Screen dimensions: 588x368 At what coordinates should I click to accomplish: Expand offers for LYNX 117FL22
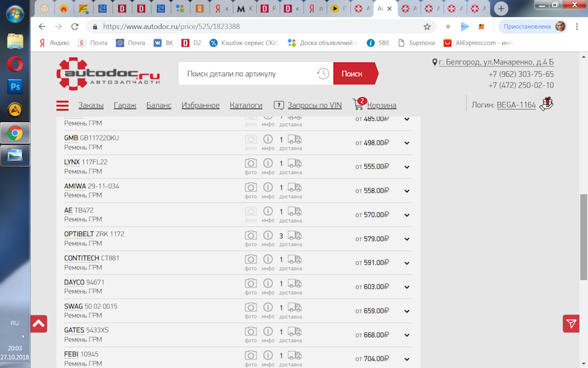[407, 167]
